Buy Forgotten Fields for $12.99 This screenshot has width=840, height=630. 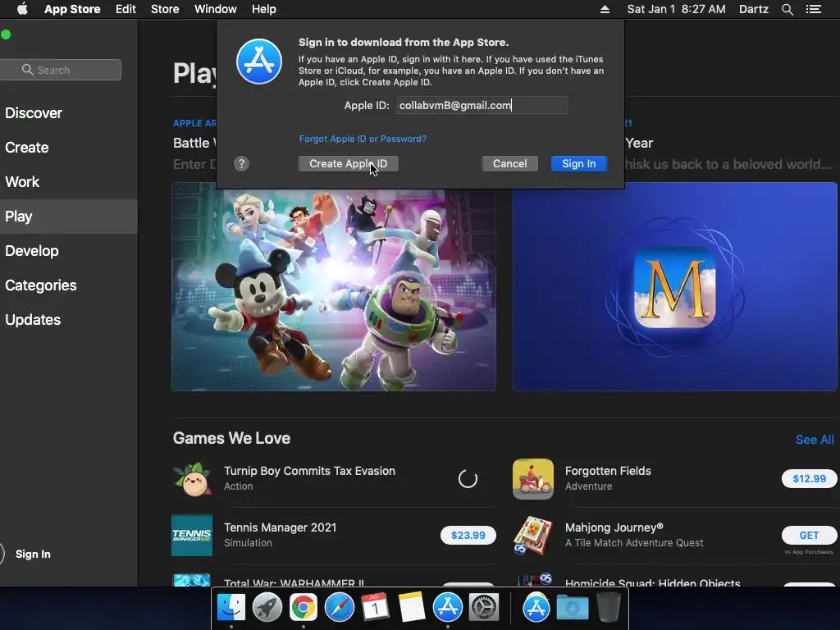coord(809,479)
